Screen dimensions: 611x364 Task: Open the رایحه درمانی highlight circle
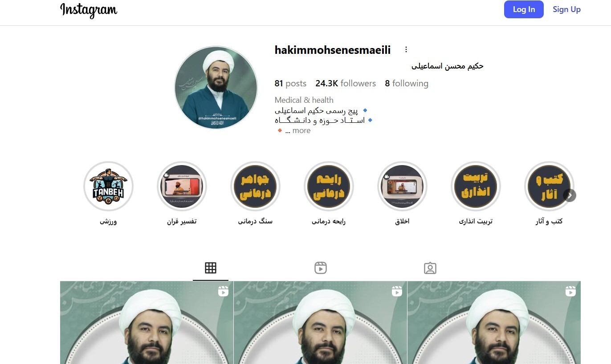tap(329, 186)
